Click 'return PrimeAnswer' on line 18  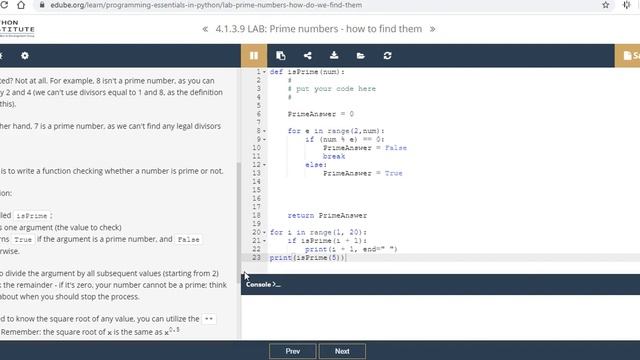click(x=327, y=216)
